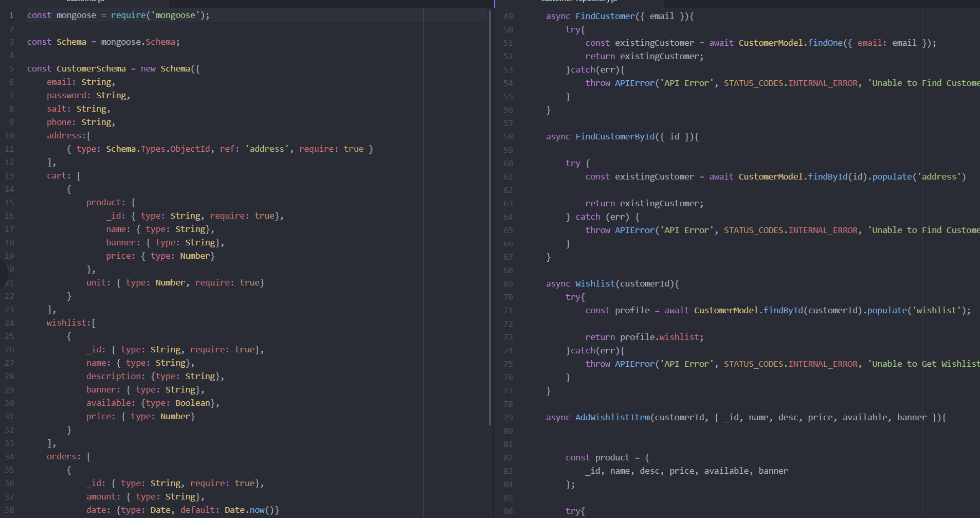
Task: Click the 'phone' field on line 9
Action: (x=59, y=122)
